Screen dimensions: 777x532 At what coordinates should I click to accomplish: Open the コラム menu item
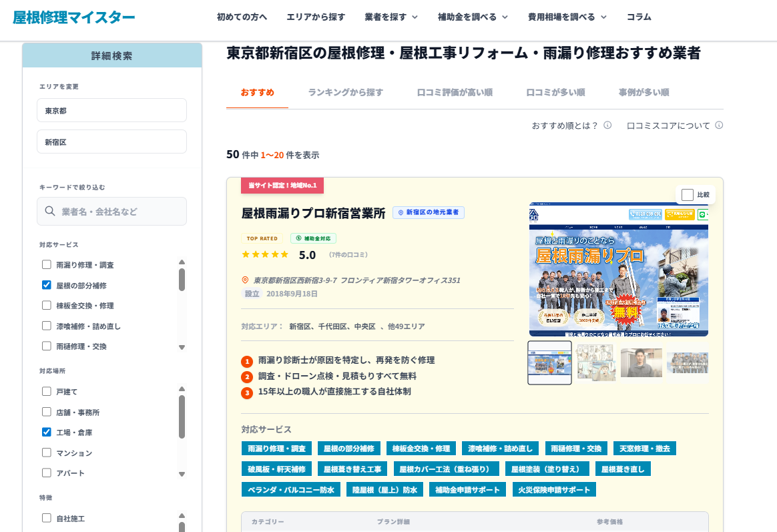639,17
